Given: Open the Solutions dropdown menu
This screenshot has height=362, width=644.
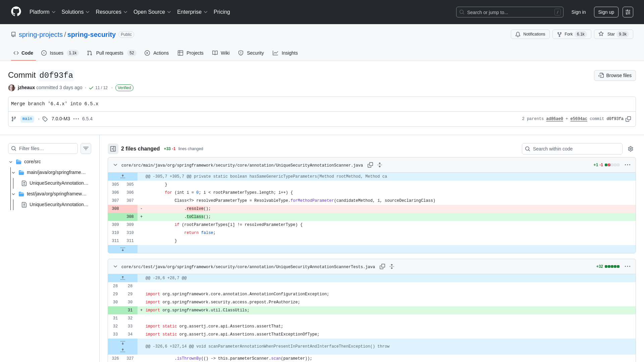Looking at the screenshot, I should tap(75, 12).
